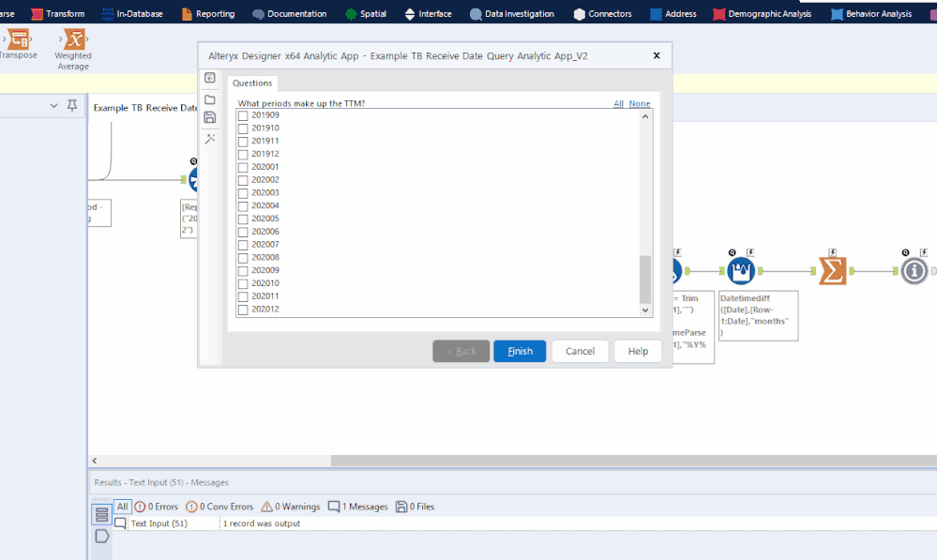Check the 202006 period checkbox
Screen dimensions: 937x560
[243, 232]
